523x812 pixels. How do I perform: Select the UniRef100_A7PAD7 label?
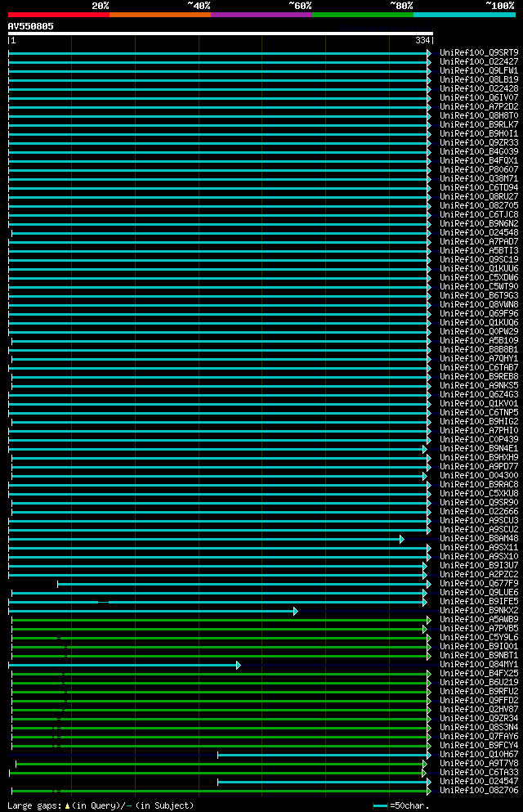[x=479, y=242]
